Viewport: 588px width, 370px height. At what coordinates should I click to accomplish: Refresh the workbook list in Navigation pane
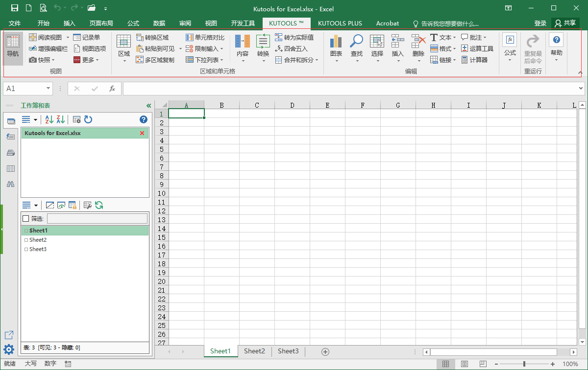point(88,119)
